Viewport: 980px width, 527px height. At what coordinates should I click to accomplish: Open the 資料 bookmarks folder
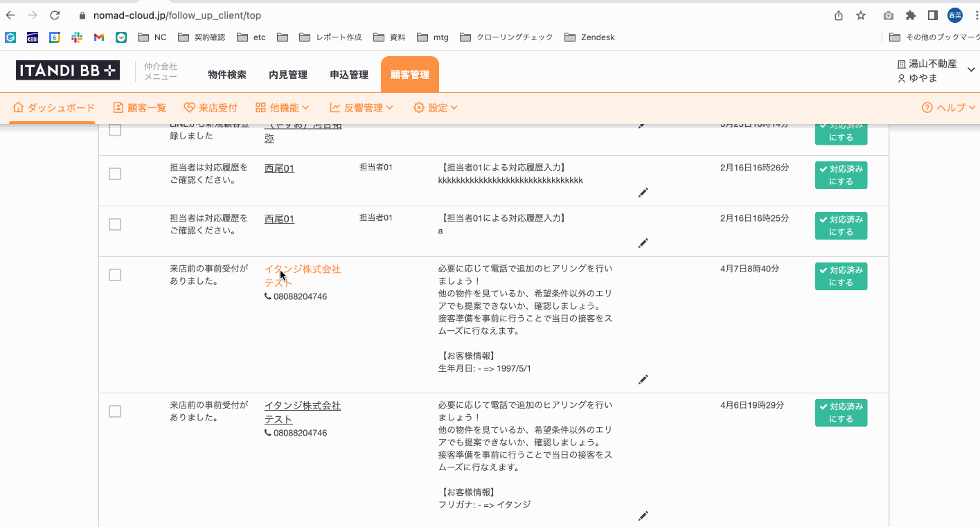(389, 37)
